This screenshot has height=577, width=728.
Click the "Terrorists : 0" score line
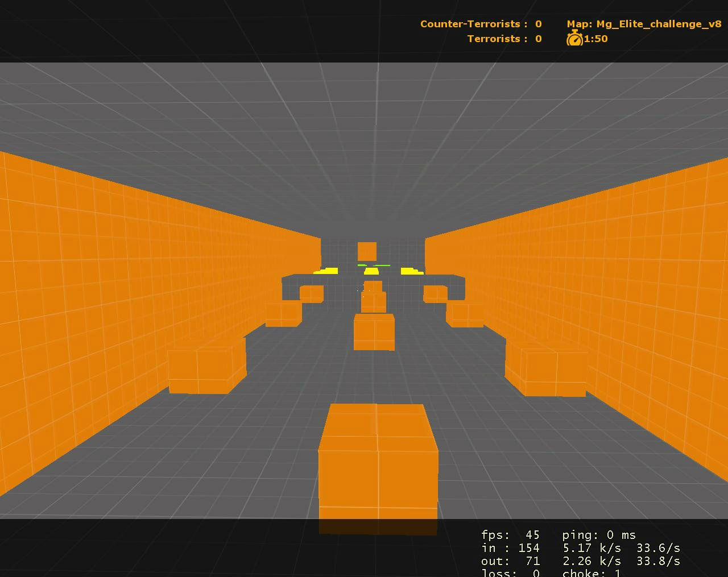pos(504,39)
